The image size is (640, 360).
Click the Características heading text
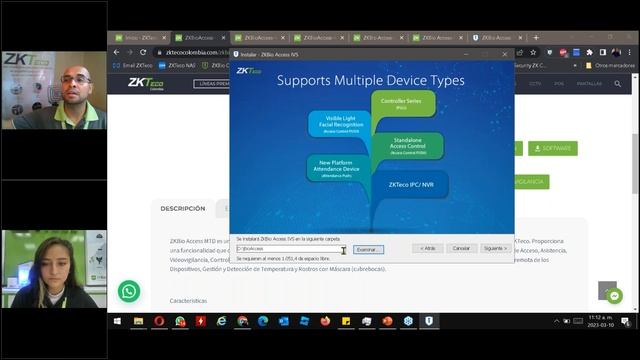pyautogui.click(x=188, y=301)
